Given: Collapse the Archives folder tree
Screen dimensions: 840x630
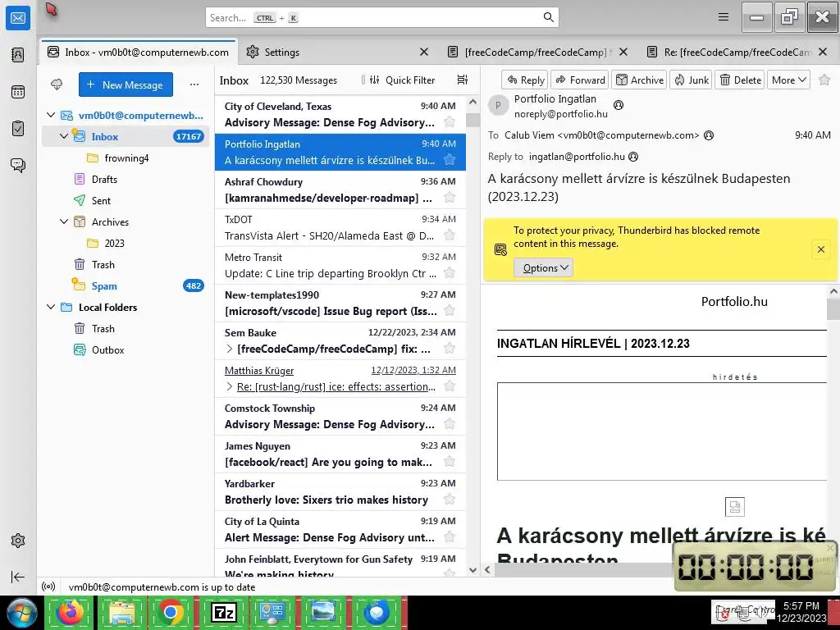Looking at the screenshot, I should tap(64, 221).
